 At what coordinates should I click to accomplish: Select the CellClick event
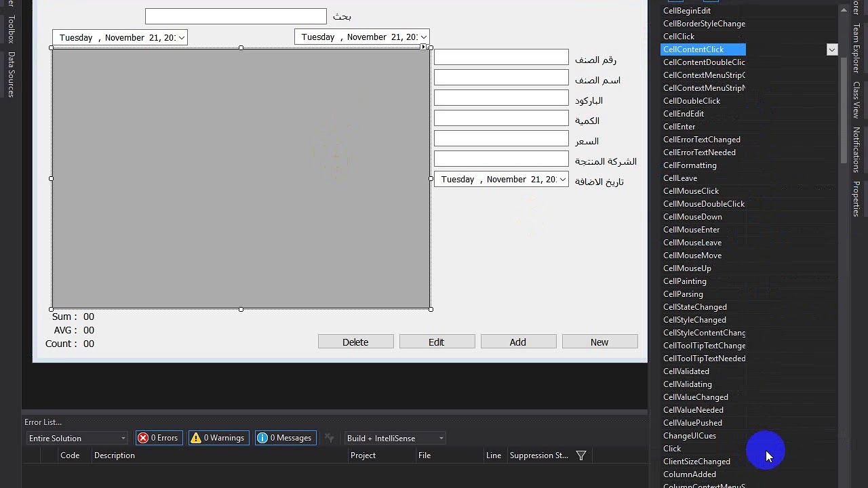(679, 37)
